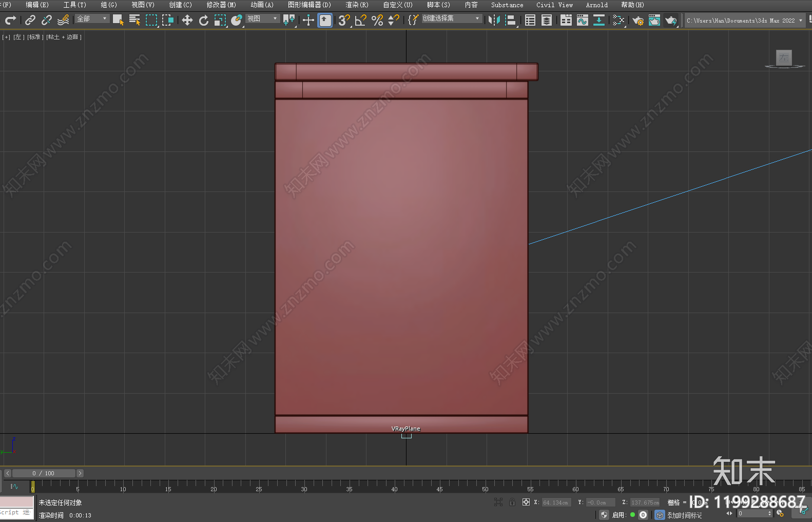Click the X coordinate input field
This screenshot has width=812, height=522.
(x=556, y=502)
